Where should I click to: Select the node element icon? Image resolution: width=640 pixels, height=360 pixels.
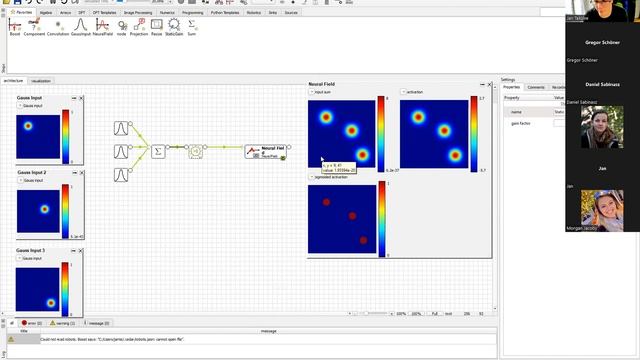122,25
